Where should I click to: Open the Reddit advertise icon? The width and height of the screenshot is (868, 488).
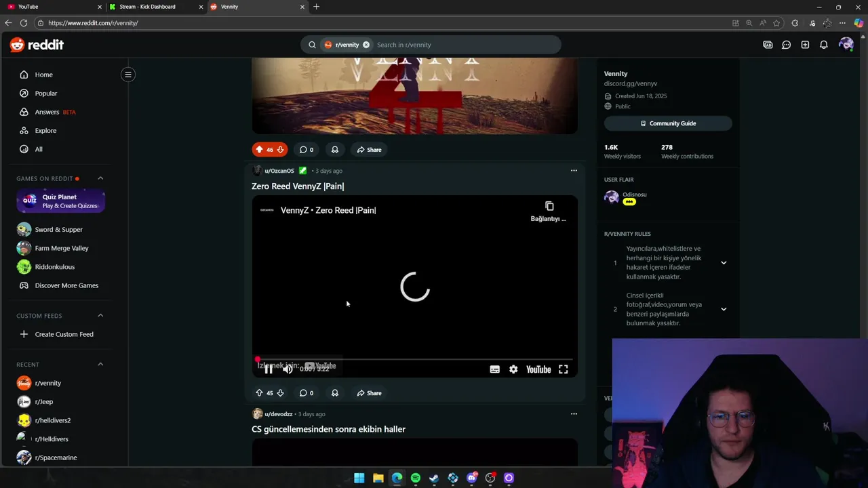point(768,45)
